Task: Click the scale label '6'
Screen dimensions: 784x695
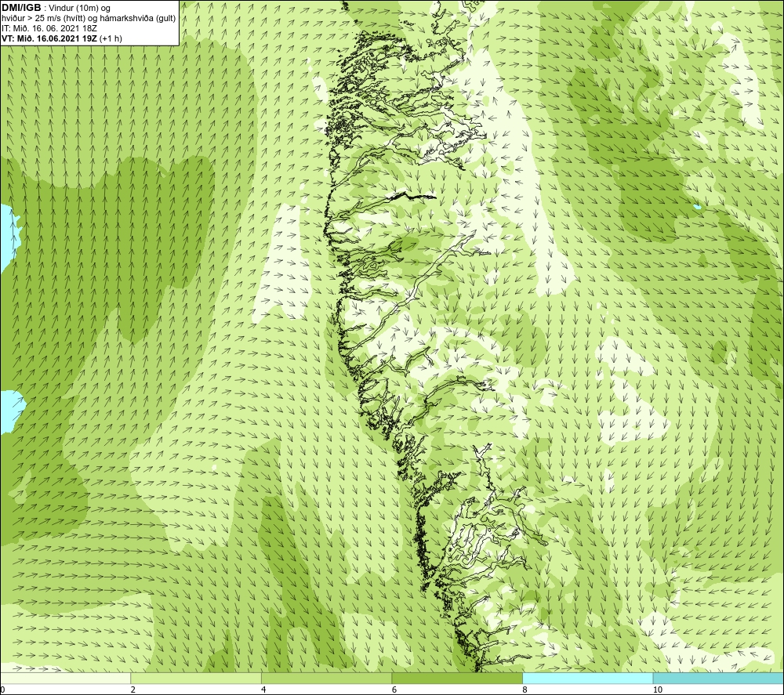Action: (394, 690)
